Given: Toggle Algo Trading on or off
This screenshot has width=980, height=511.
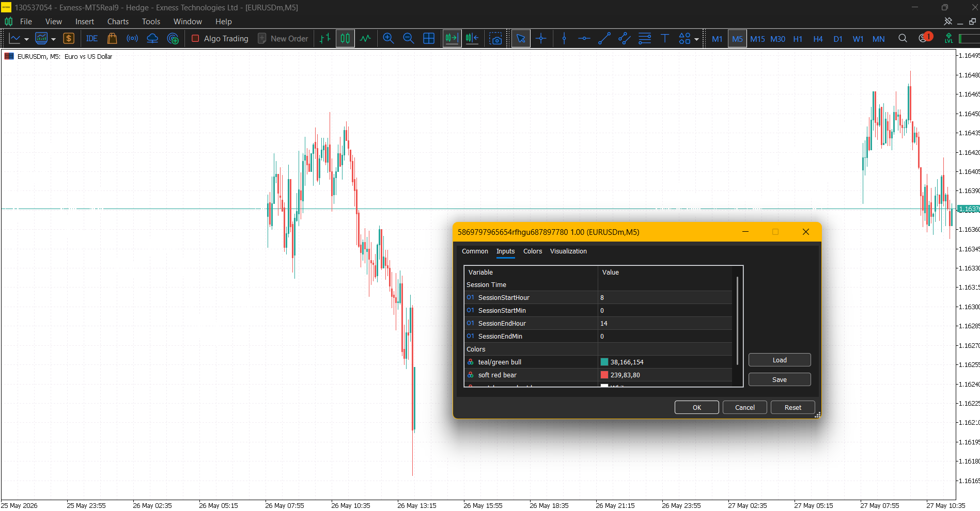Looking at the screenshot, I should pos(220,39).
